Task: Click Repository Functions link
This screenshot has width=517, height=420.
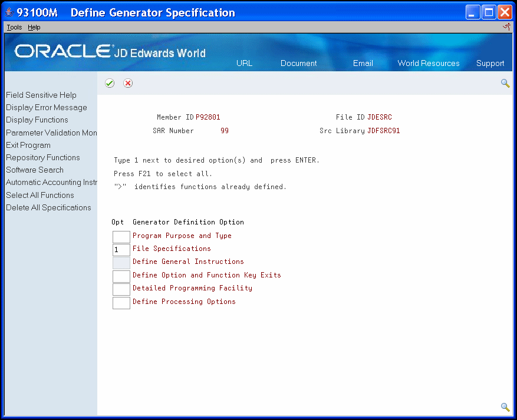Action: point(43,157)
